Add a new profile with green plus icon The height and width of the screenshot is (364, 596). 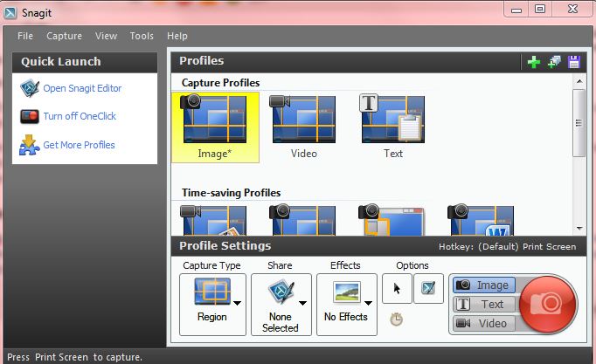click(534, 62)
